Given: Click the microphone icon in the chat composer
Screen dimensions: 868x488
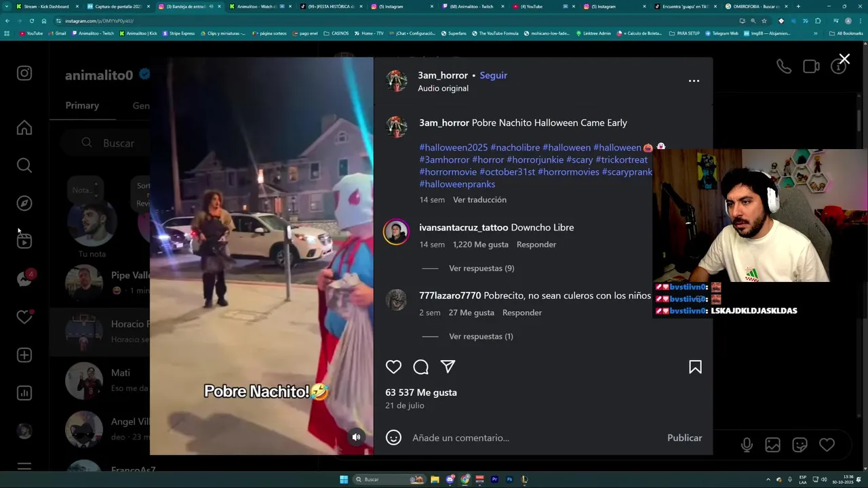Looking at the screenshot, I should [747, 445].
